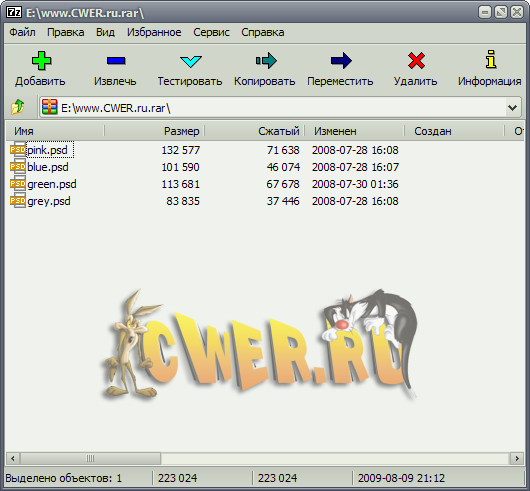The height and width of the screenshot is (491, 530).
Task: Click compressed value 46 074
Action: pos(283,167)
